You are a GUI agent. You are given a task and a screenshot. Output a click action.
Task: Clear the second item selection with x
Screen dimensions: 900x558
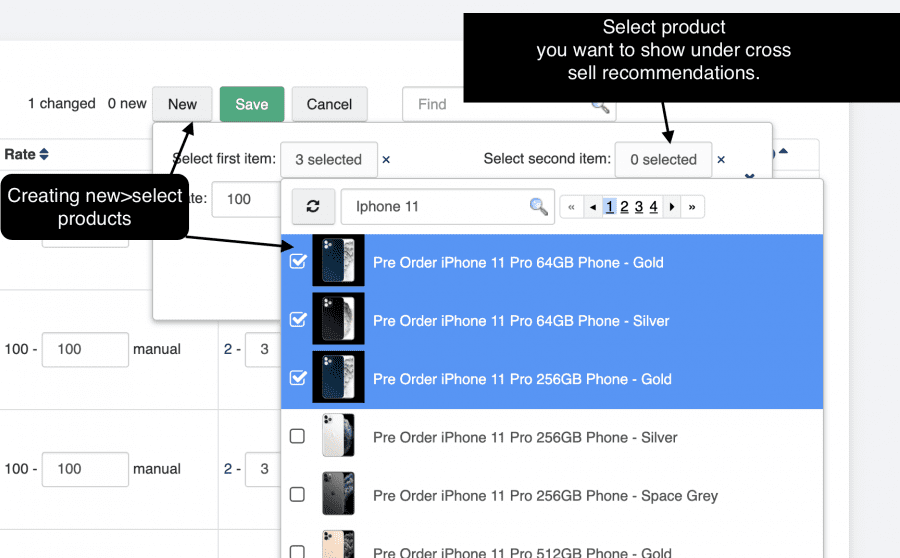click(x=721, y=159)
